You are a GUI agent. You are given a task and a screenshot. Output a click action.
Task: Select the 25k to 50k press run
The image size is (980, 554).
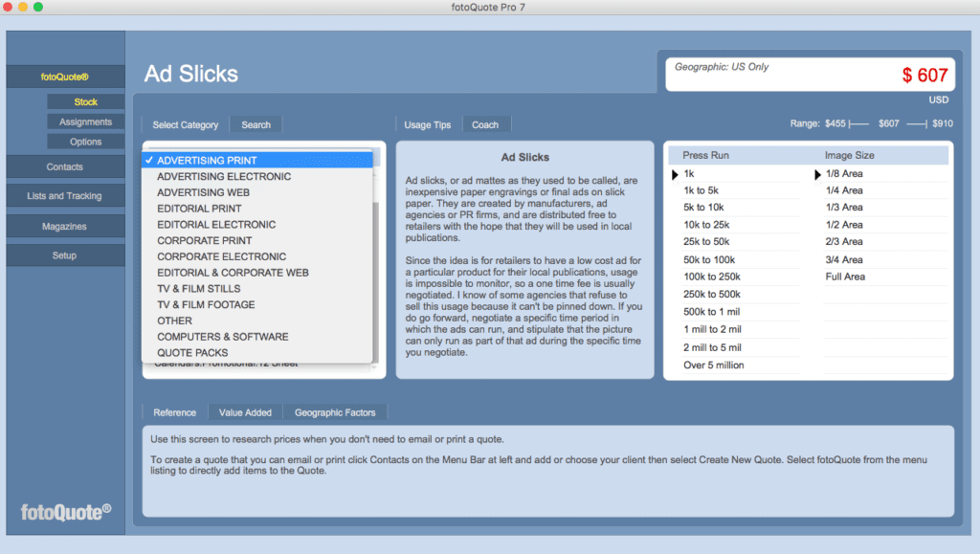(706, 242)
